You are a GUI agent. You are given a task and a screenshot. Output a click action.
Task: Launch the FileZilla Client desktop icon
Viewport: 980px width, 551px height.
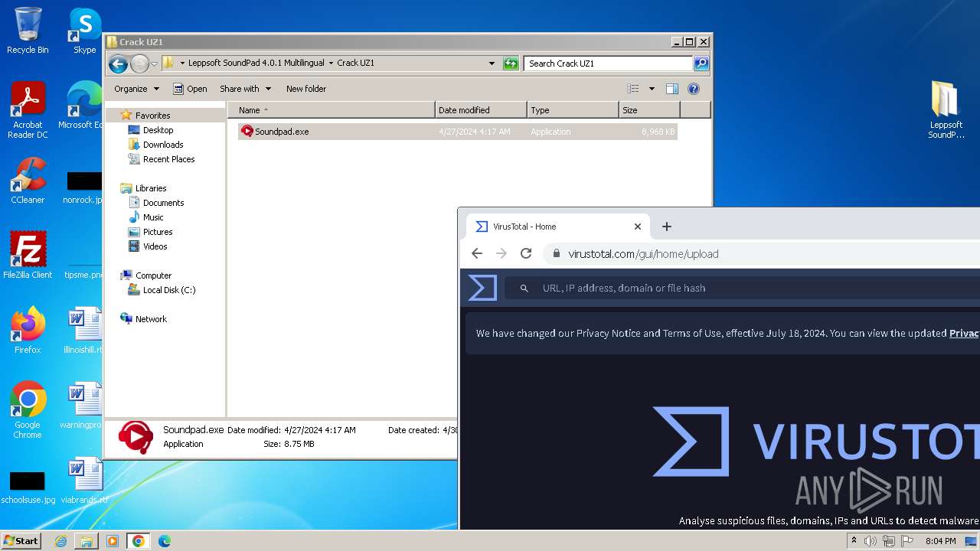pos(28,255)
